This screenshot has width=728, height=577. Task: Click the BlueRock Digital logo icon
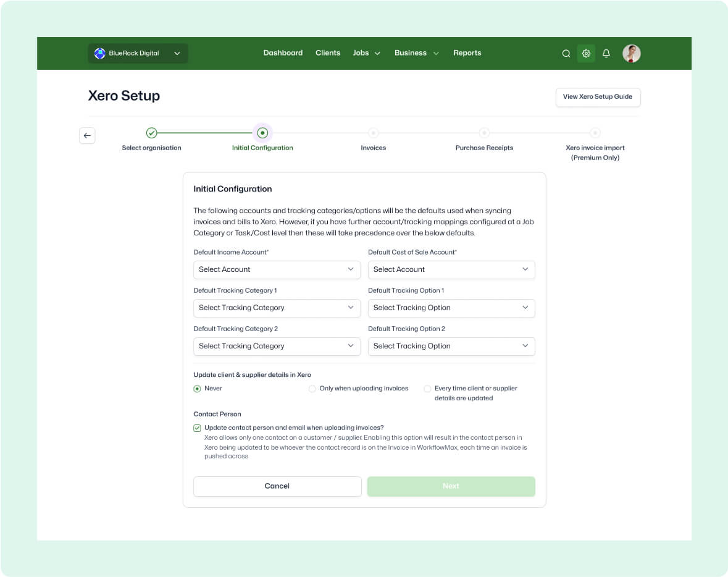click(100, 53)
